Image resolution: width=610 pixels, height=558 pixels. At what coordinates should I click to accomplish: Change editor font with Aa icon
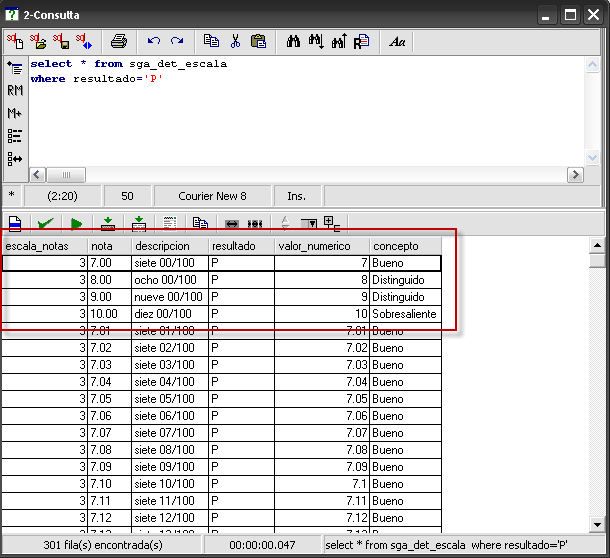(397, 41)
